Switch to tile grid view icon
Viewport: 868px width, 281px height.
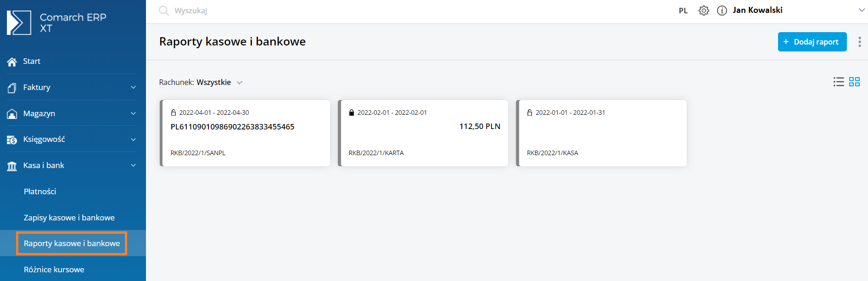click(854, 82)
